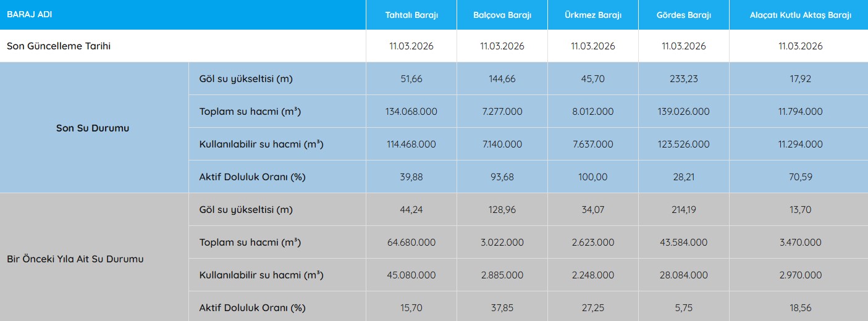868x321 pixels.
Task: Click the Balçova Barajı column header
Action: (x=502, y=15)
